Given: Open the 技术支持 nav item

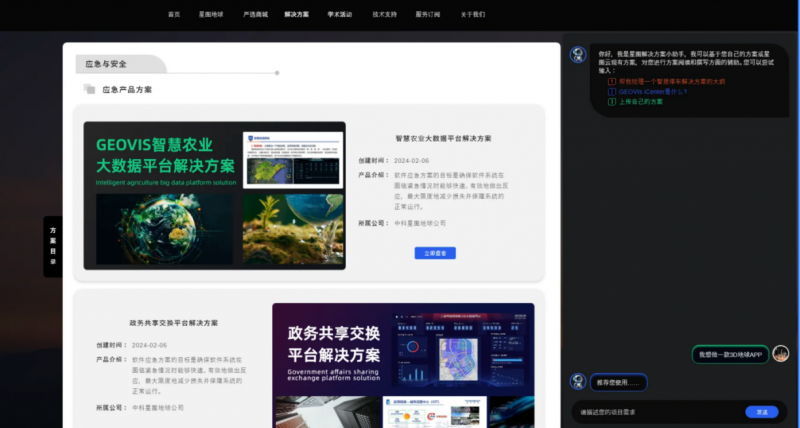Looking at the screenshot, I should coord(385,15).
